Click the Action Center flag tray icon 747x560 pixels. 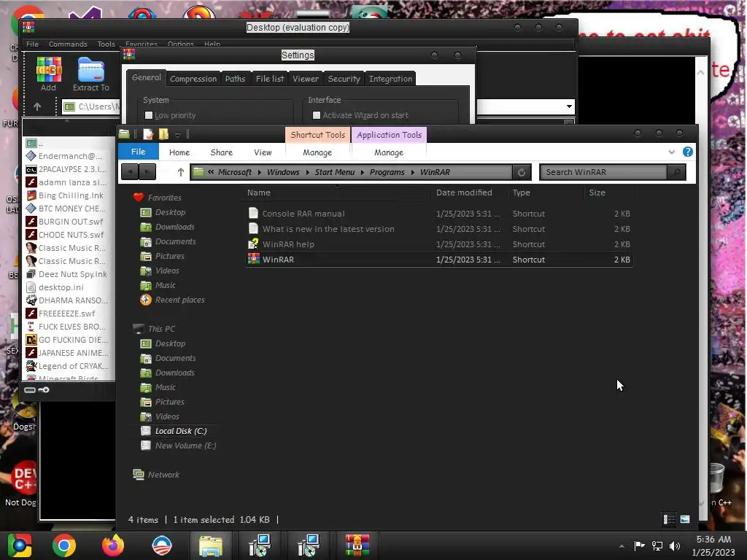coord(639,545)
